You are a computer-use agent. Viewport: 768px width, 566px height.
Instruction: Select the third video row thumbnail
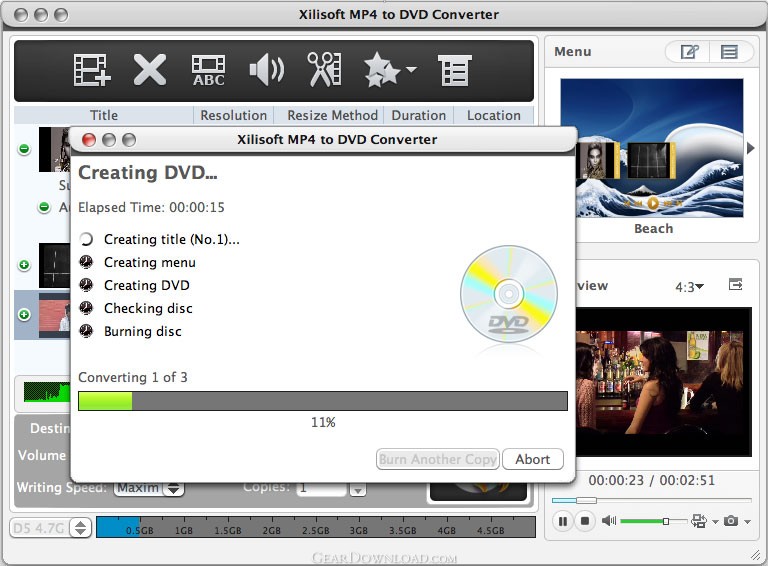coord(54,315)
